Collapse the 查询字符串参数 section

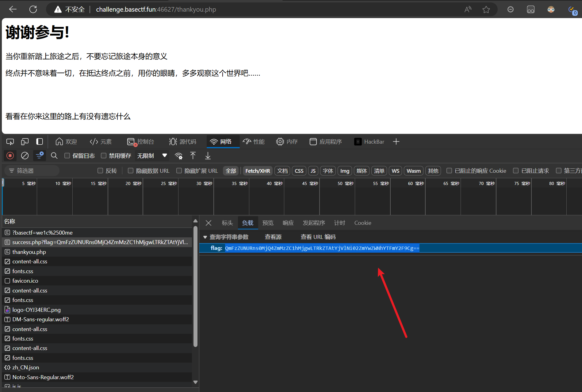click(205, 237)
